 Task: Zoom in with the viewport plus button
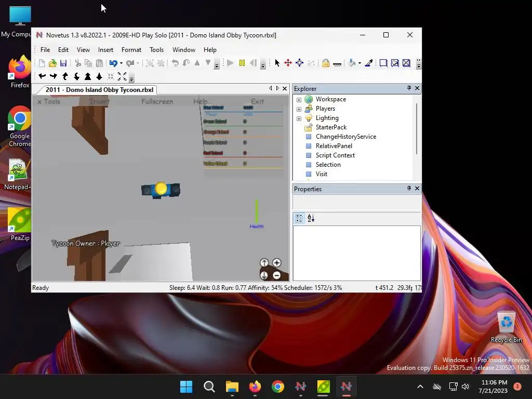pyautogui.click(x=277, y=263)
